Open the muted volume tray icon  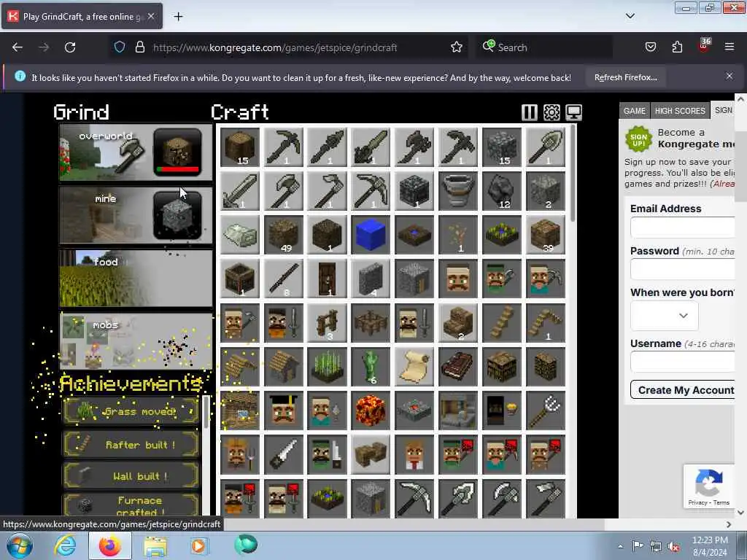(673, 546)
